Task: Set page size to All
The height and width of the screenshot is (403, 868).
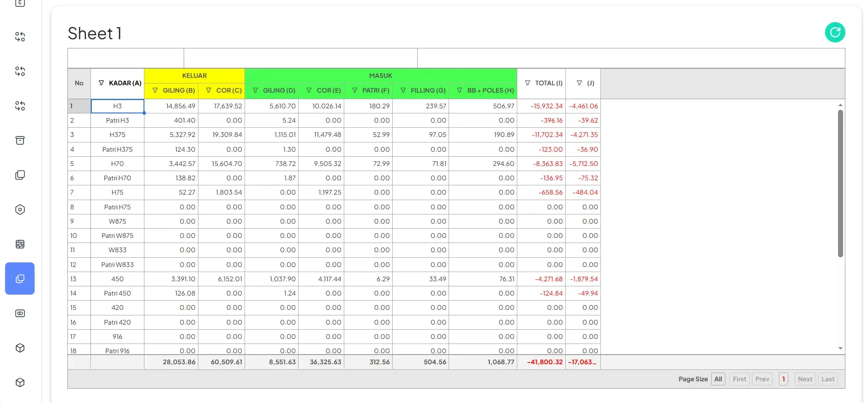Action: coord(718,379)
